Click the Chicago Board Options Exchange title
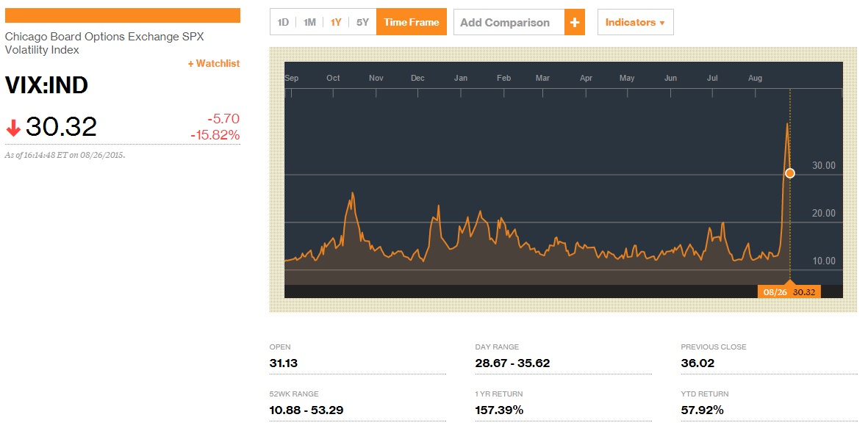Screen dimensions: 868x442 pyautogui.click(x=104, y=43)
